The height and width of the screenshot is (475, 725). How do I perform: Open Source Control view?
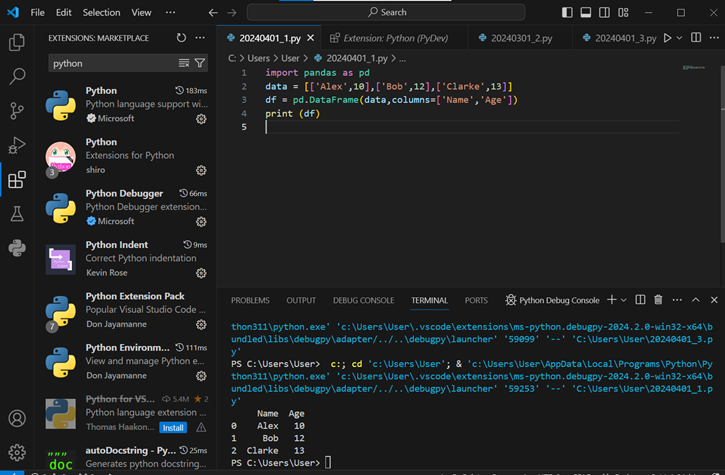tap(17, 111)
